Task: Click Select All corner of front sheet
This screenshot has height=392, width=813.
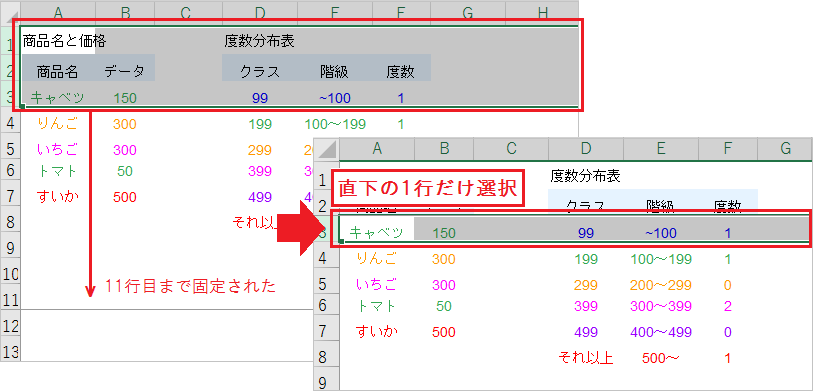Action: (327, 149)
